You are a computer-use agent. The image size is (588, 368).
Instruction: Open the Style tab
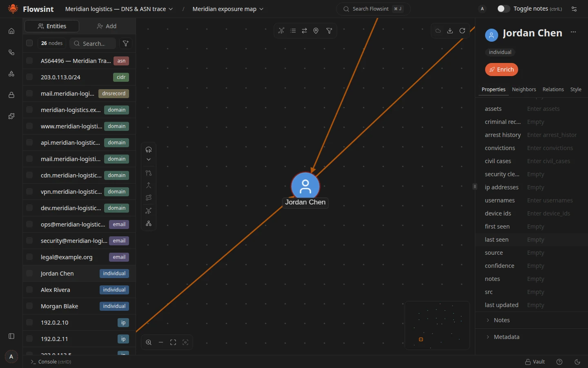(576, 90)
